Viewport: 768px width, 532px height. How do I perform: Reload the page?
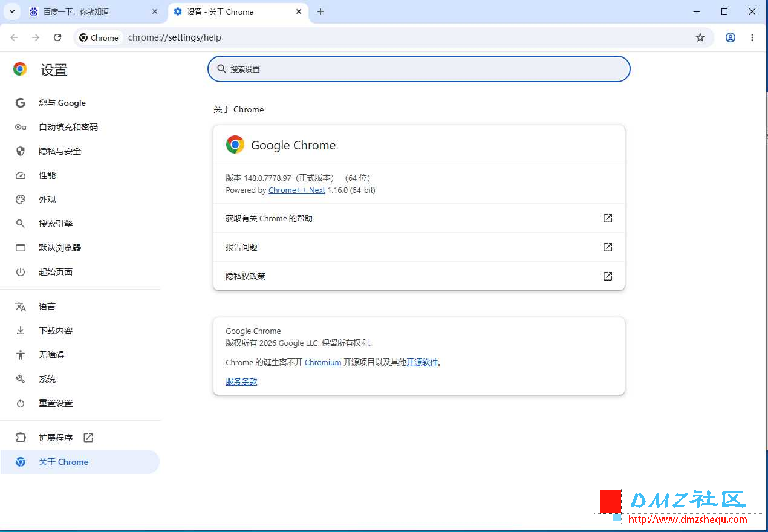tap(57, 37)
